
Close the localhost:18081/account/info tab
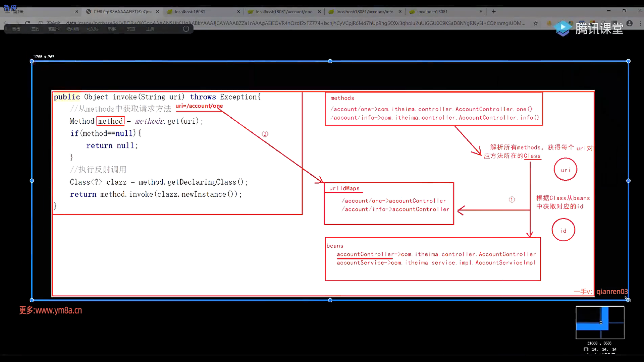pyautogui.click(x=400, y=11)
